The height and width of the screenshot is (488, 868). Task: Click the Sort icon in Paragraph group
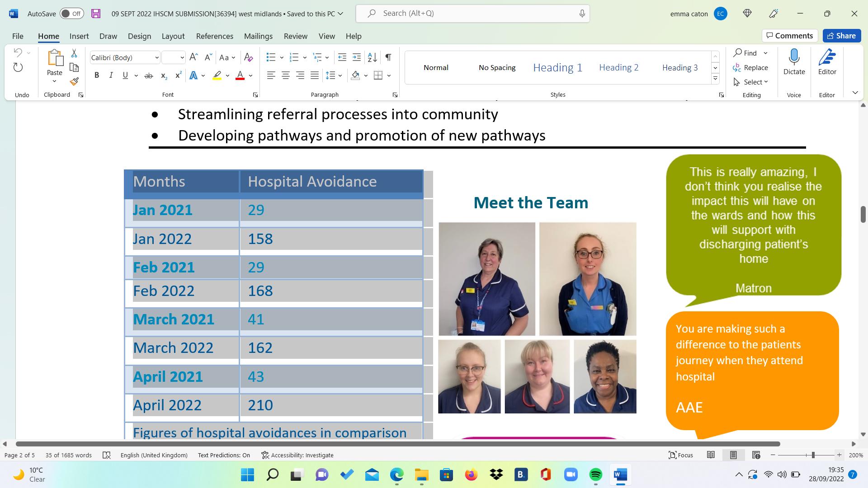point(372,57)
